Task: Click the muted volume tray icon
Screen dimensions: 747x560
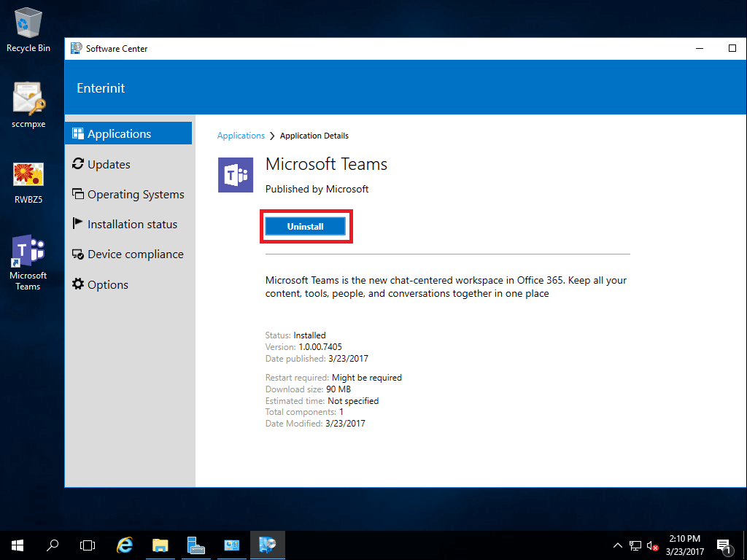Action: point(653,545)
